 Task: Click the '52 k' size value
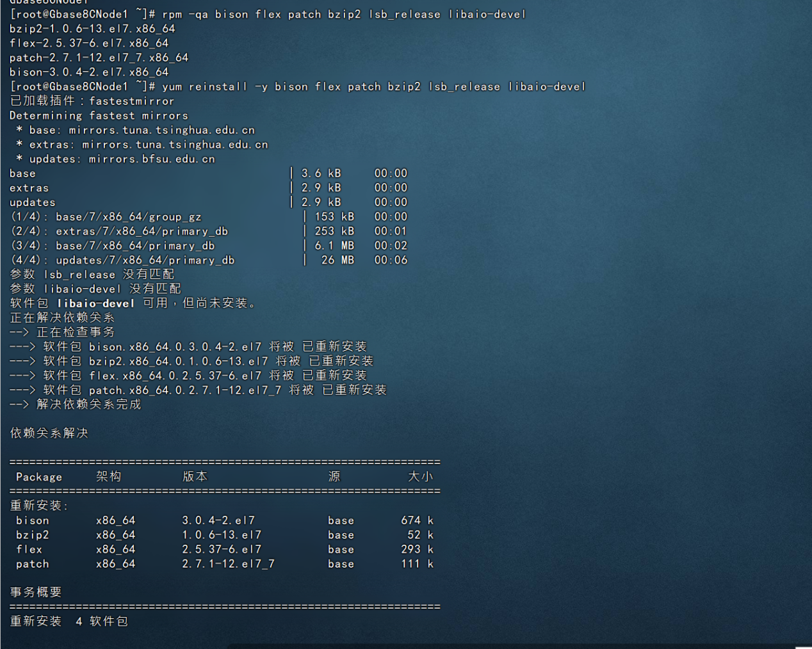[x=421, y=535]
